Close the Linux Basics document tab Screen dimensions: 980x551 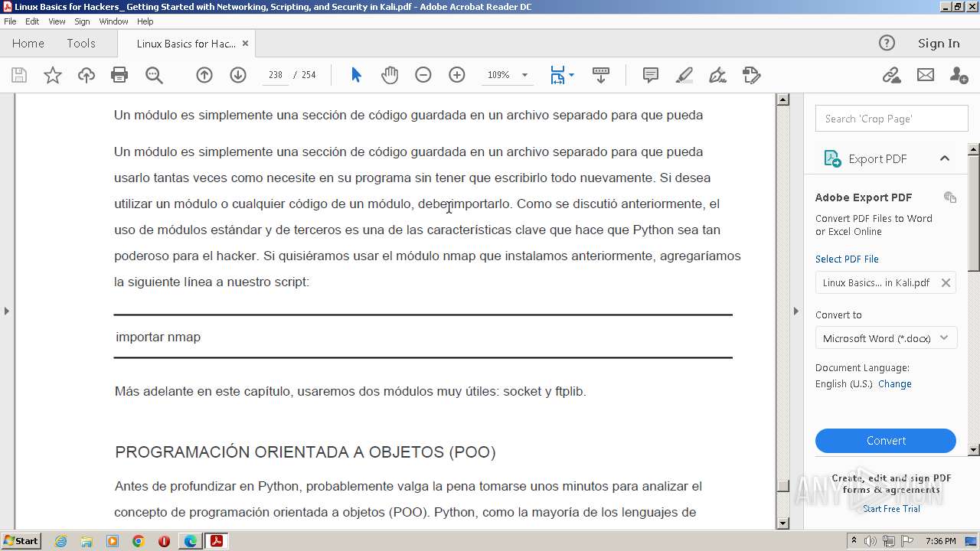pos(245,44)
